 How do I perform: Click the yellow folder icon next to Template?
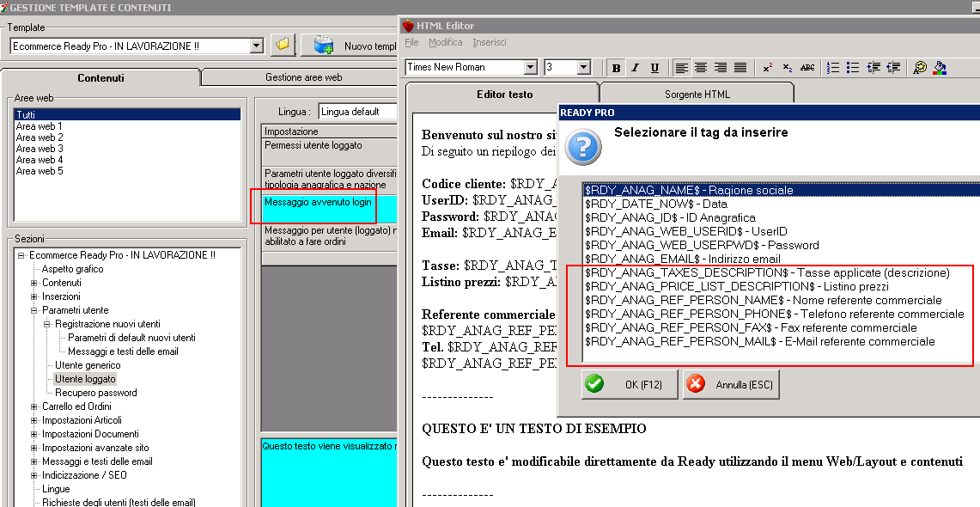(x=283, y=45)
